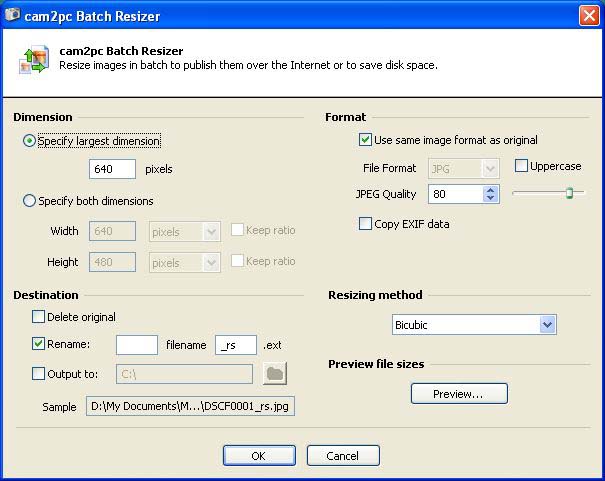Image resolution: width=605 pixels, height=481 pixels.
Task: Click the Height 480 field
Action: click(112, 262)
